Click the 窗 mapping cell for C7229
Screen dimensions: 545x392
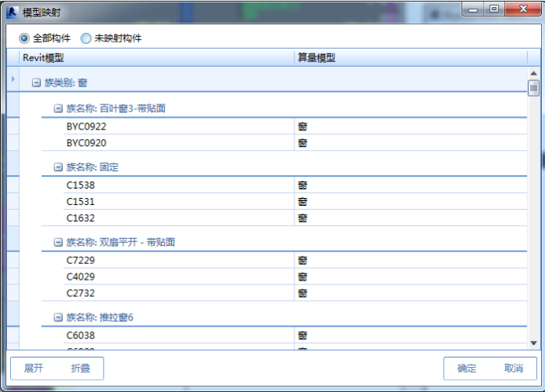tap(411, 261)
